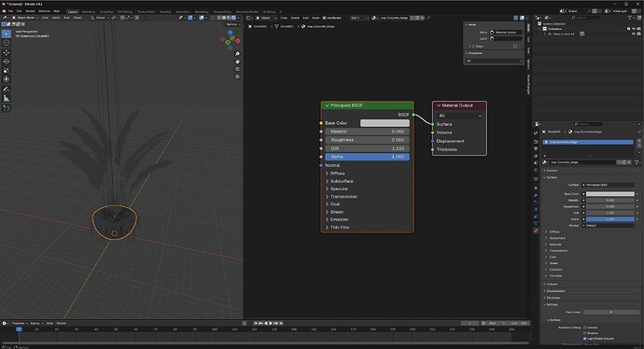Click Base Color swatch in properties panel
The height and width of the screenshot is (349, 644).
pos(609,194)
